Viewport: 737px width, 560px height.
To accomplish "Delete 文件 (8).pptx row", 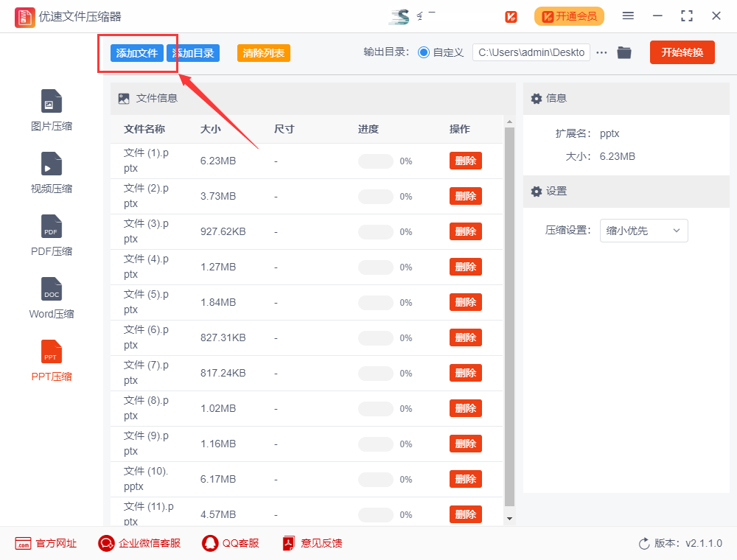I will click(466, 408).
